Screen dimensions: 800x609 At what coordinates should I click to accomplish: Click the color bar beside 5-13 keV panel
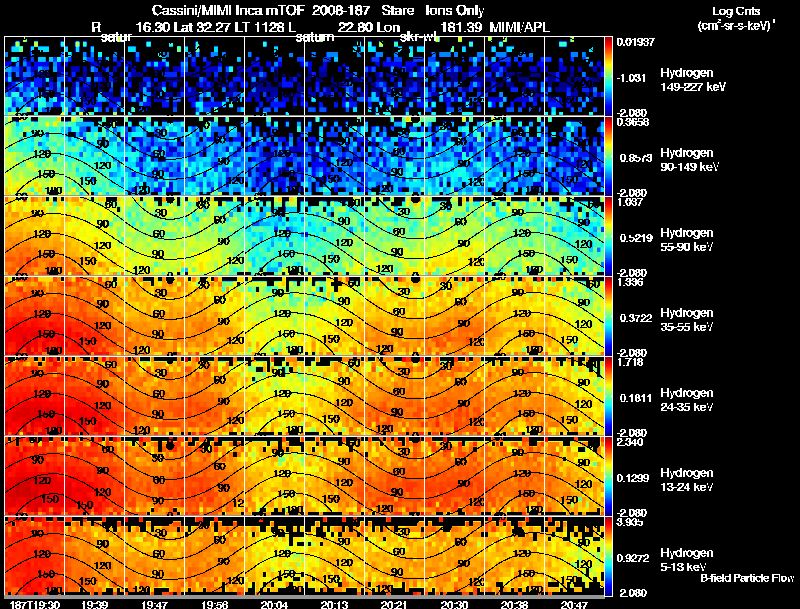(608, 556)
